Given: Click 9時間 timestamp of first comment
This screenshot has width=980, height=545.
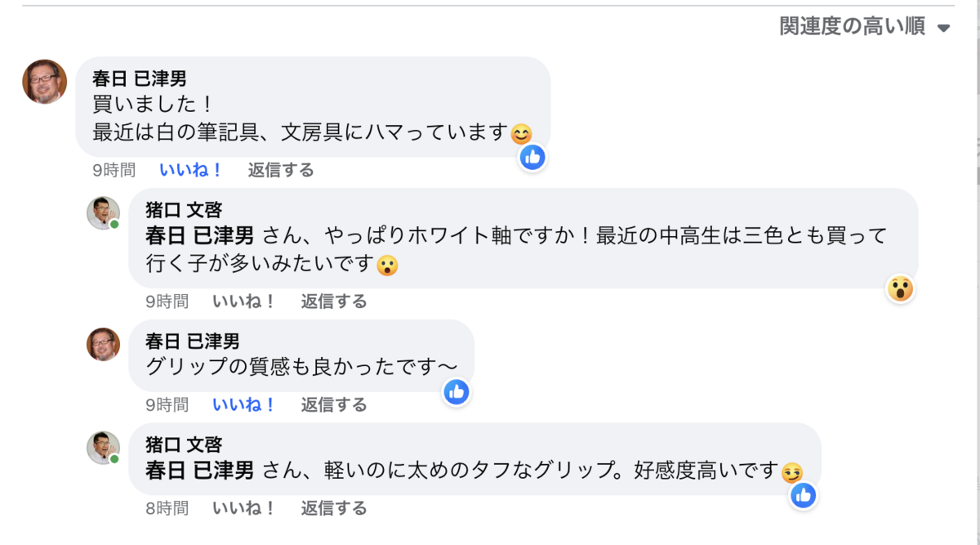Looking at the screenshot, I should (x=114, y=170).
